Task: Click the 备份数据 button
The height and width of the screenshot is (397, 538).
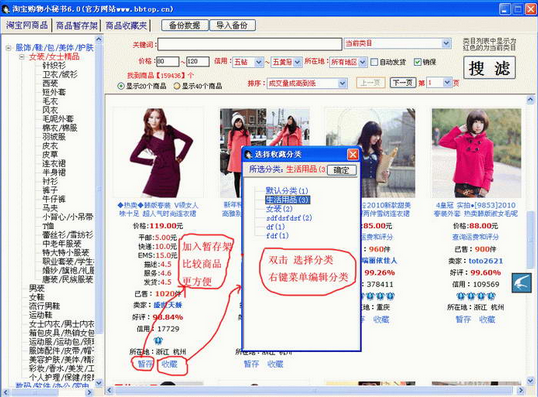Action: pos(185,25)
